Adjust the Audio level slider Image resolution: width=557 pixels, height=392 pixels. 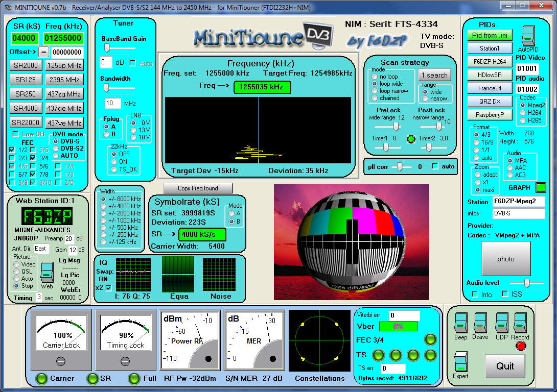527,283
